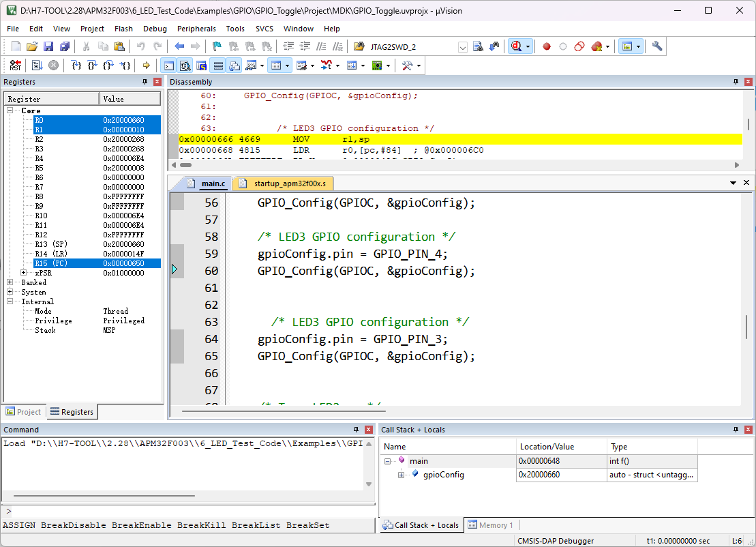Image resolution: width=756 pixels, height=547 pixels.
Task: Kill all breakpoints icon
Action: pos(597,47)
